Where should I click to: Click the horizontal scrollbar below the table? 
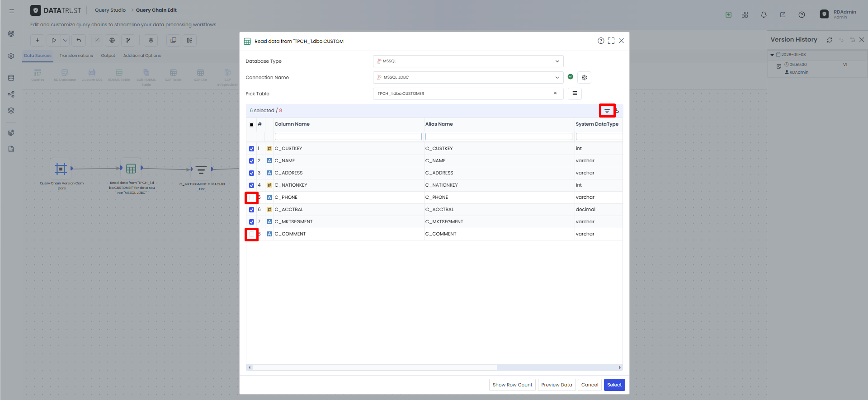[374, 367]
